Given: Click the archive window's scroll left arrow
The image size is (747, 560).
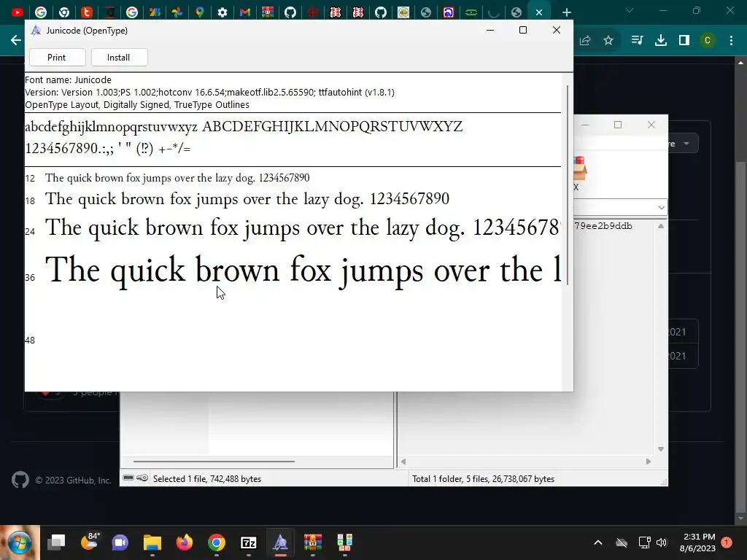Looking at the screenshot, I should [x=403, y=462].
